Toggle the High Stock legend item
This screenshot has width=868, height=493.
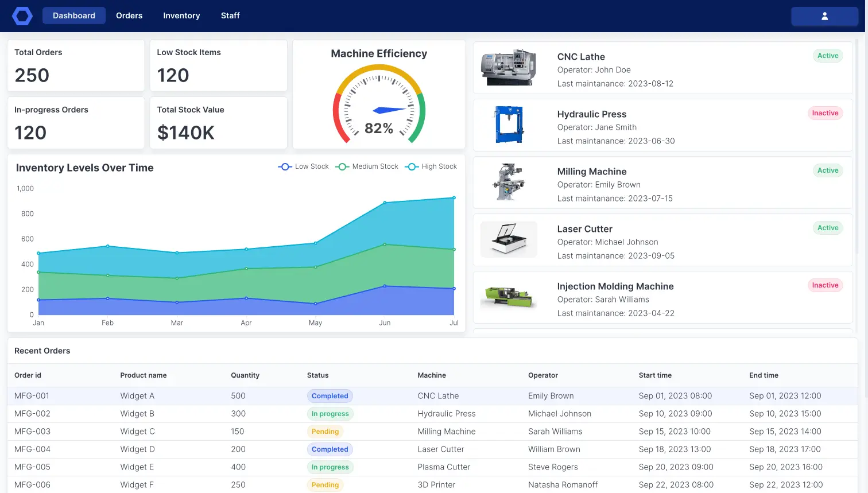[431, 166]
